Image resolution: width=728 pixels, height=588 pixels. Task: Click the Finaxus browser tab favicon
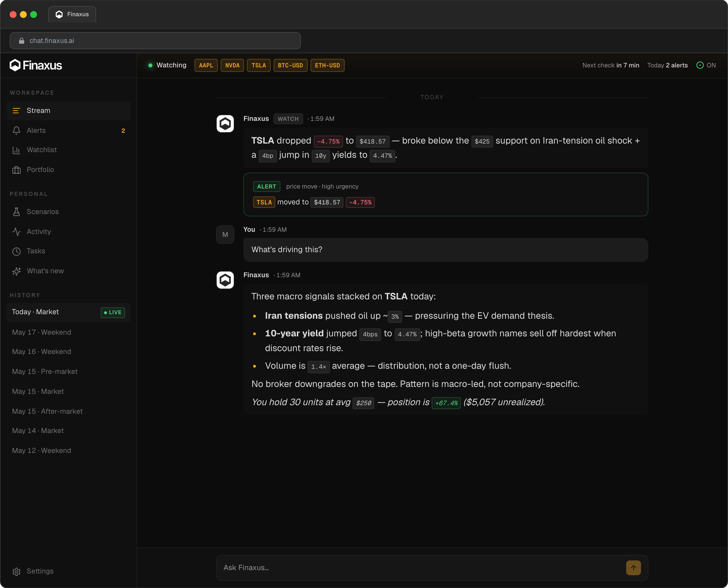(x=59, y=14)
